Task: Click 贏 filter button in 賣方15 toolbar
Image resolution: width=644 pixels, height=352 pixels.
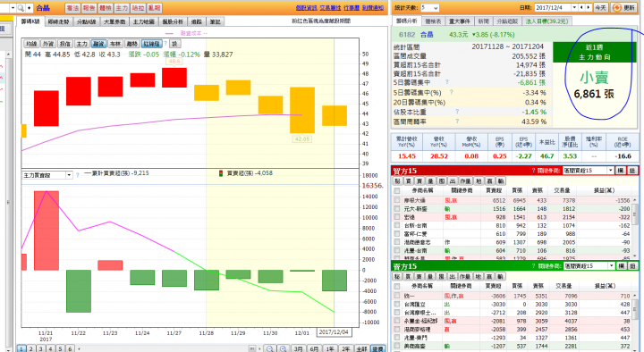Action: 488,277
